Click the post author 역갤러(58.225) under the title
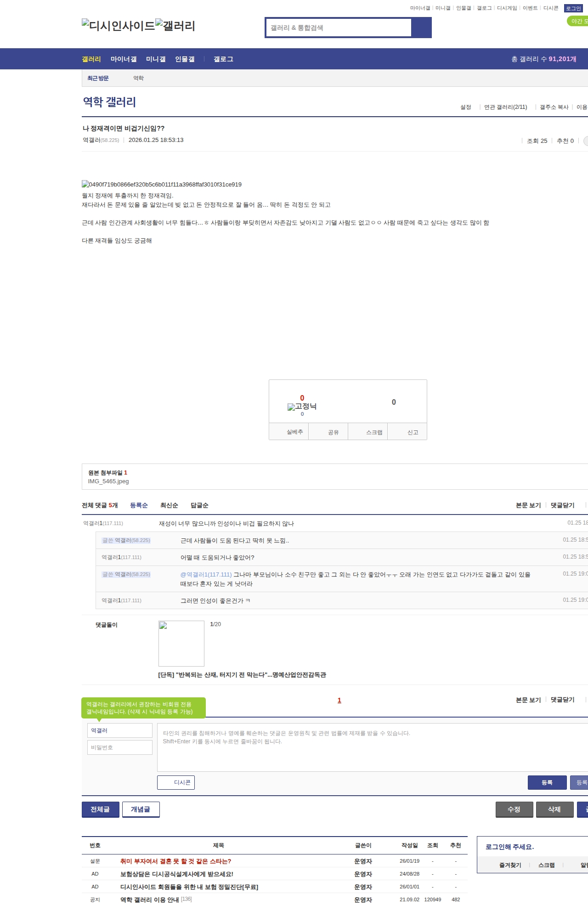Screen dimensions: 588x905 [x=101, y=140]
